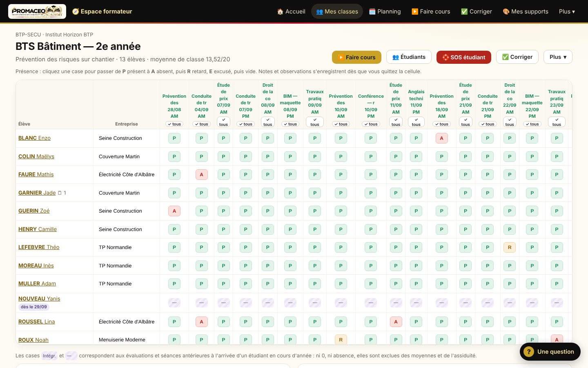Image resolution: width=588 pixels, height=368 pixels.
Task: Toggle ROUX Noah's late cell on 10/09 AM
Action: 341,340
